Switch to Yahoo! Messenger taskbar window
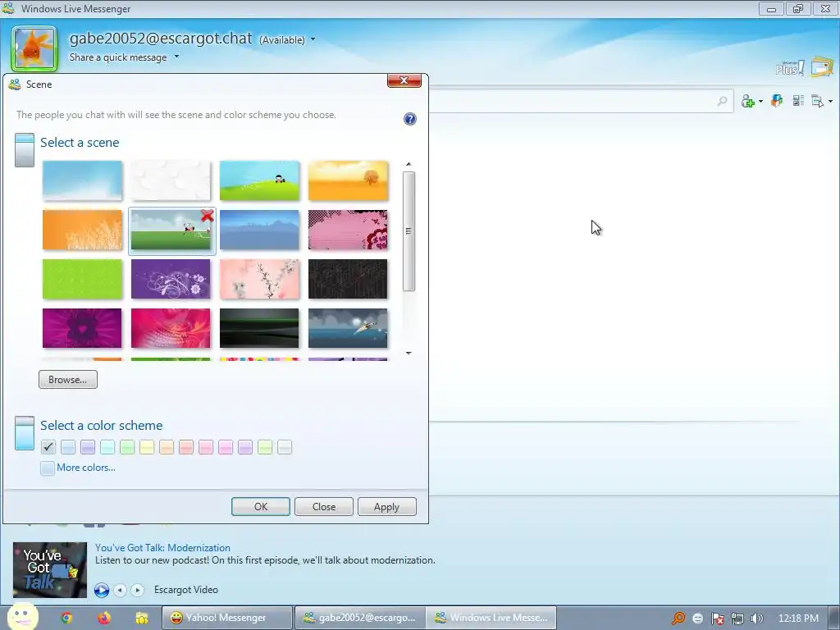The width and height of the screenshot is (840, 630). point(226,618)
